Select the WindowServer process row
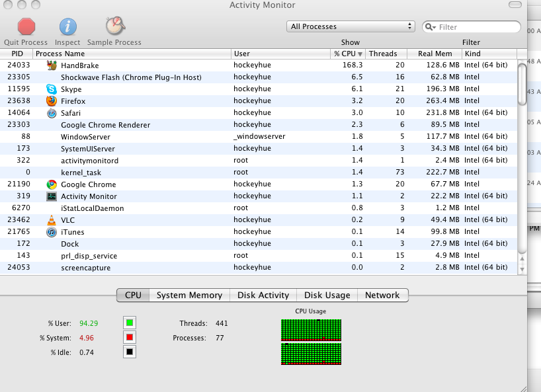Screen dimensions: 541x392 coord(259,137)
